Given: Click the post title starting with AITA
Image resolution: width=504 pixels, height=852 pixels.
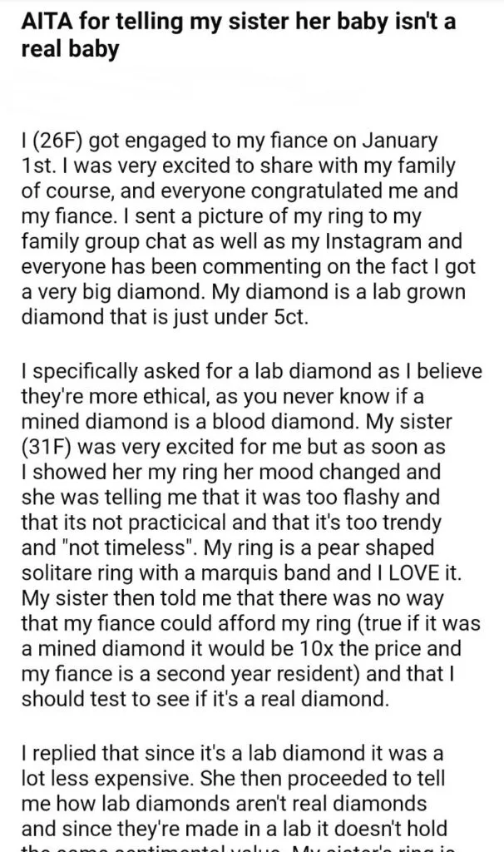Looking at the screenshot, I should point(238,35).
